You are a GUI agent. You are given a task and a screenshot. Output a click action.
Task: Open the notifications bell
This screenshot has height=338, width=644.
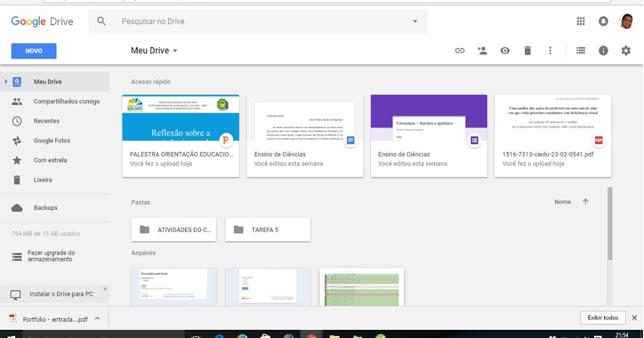coord(603,21)
